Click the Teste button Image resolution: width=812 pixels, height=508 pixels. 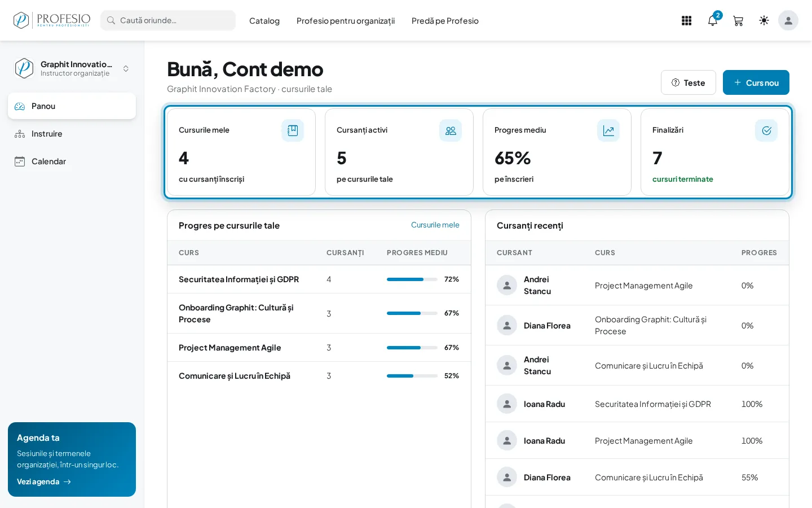689,82
